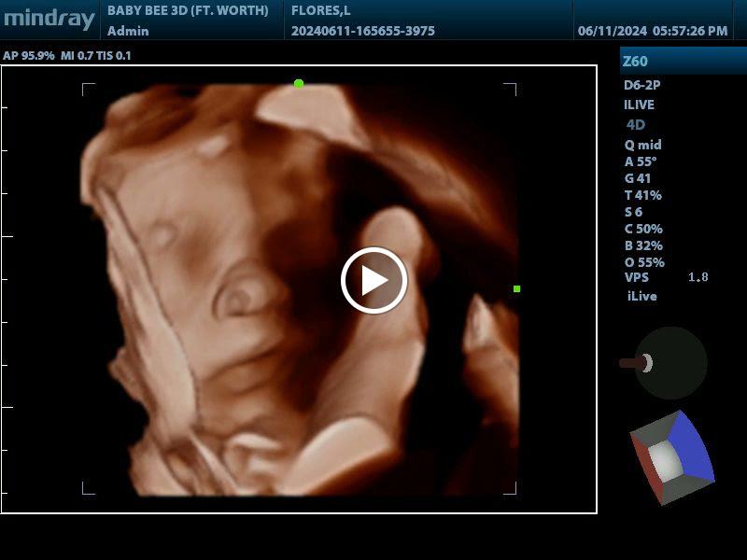Click the 3D volume cube indicator
The image size is (747, 560).
click(672, 457)
